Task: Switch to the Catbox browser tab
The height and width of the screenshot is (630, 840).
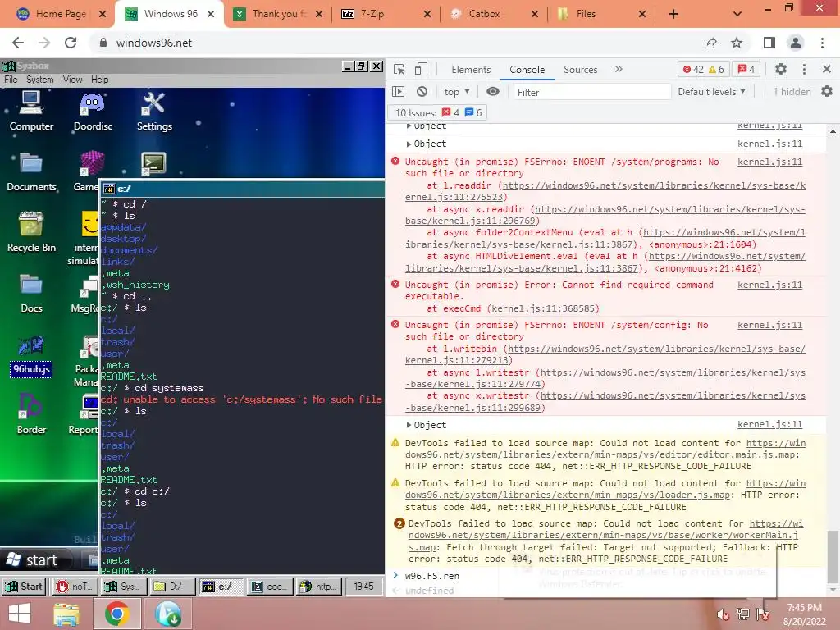Action: 493,14
